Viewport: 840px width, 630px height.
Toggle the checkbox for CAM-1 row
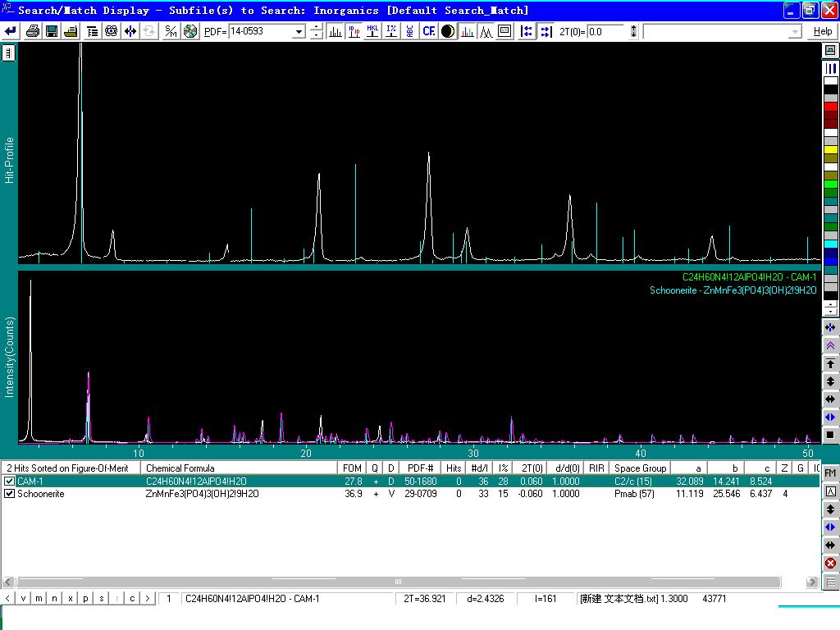(9, 481)
